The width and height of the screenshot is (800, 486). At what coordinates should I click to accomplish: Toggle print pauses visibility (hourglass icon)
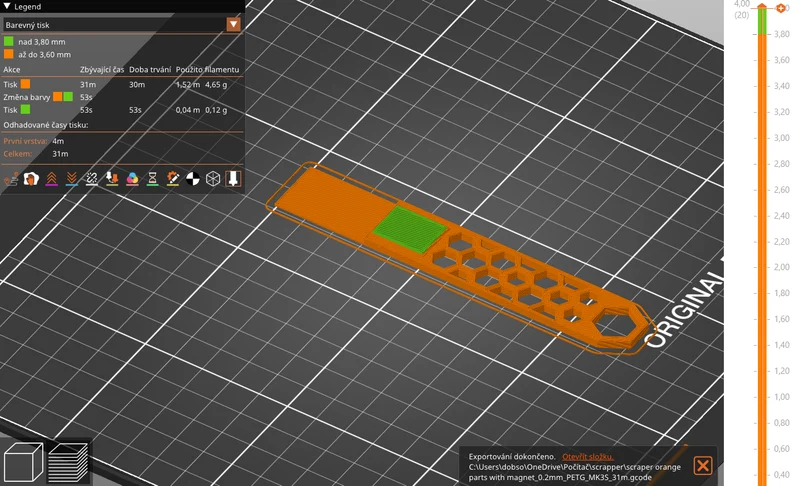(x=152, y=178)
